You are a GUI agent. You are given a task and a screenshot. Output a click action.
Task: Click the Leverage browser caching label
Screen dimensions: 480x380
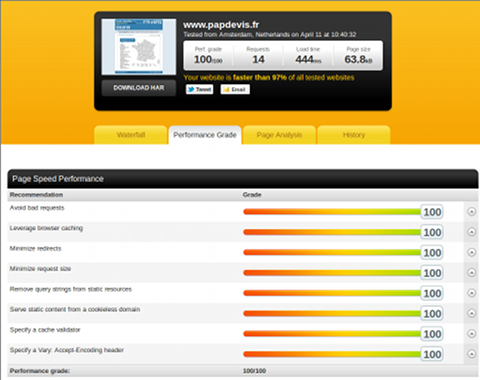(x=46, y=228)
